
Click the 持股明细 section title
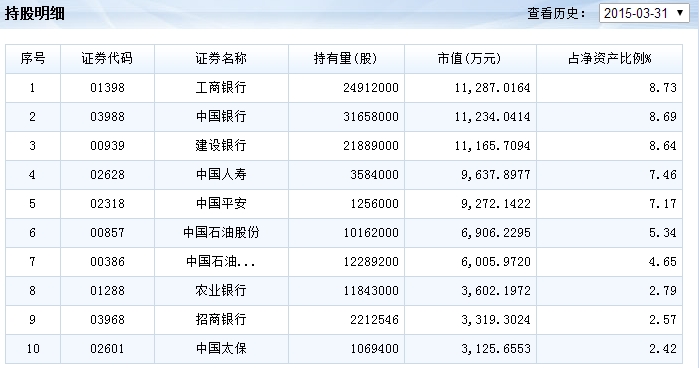(x=35, y=13)
